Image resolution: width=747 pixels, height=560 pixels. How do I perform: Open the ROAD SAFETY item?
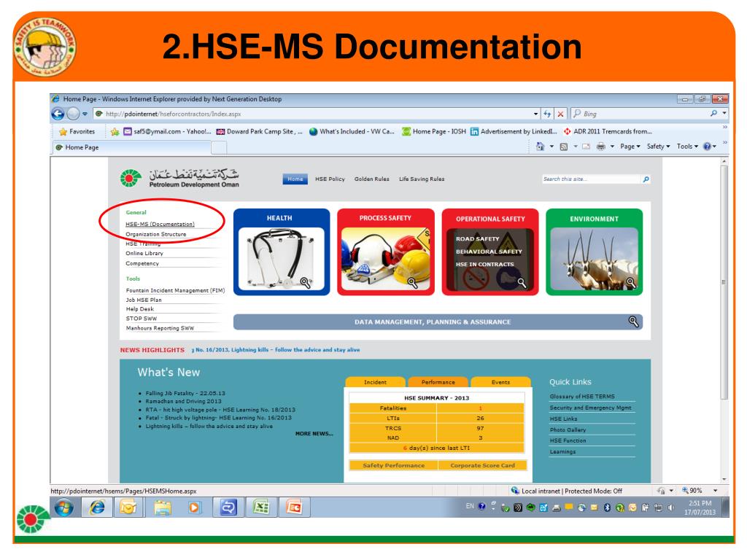477,239
